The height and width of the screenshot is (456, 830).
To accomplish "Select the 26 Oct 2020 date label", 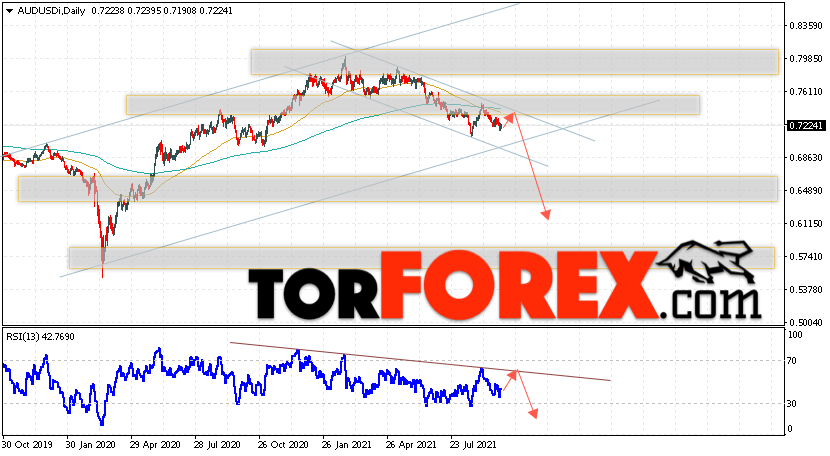I will pyautogui.click(x=282, y=445).
